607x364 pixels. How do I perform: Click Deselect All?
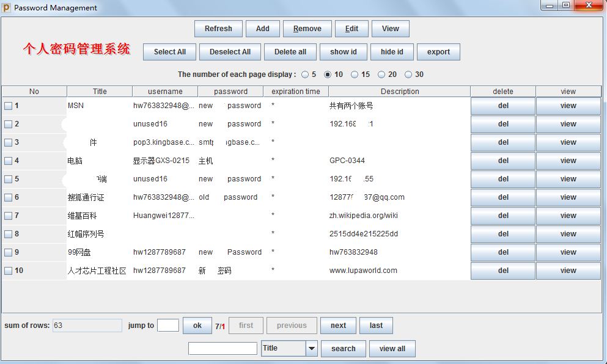(x=230, y=52)
